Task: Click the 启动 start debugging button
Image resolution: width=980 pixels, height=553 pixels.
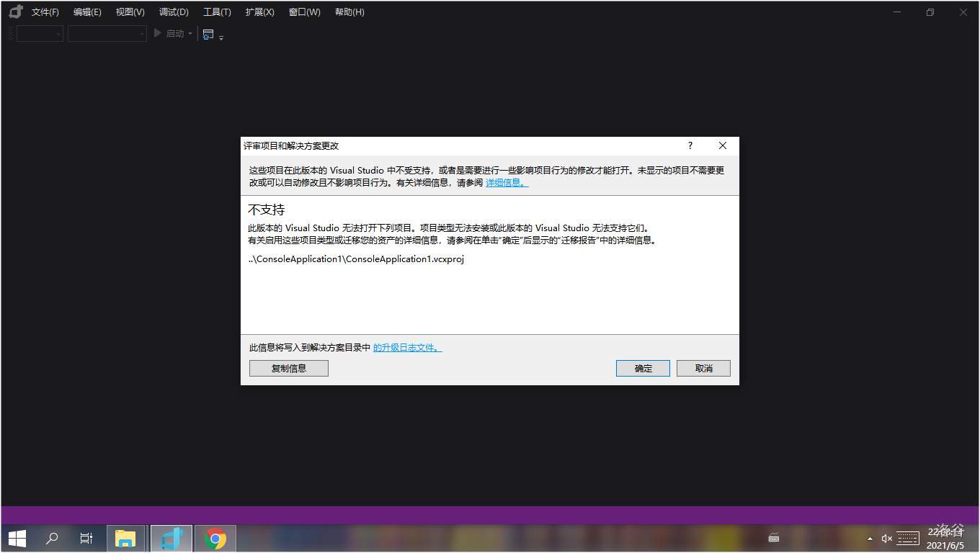Action: coord(169,34)
